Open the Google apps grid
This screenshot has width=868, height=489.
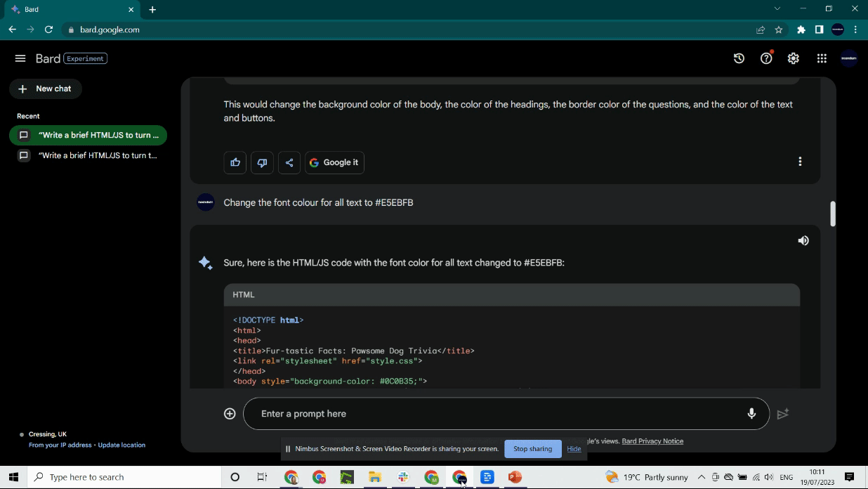(822, 58)
